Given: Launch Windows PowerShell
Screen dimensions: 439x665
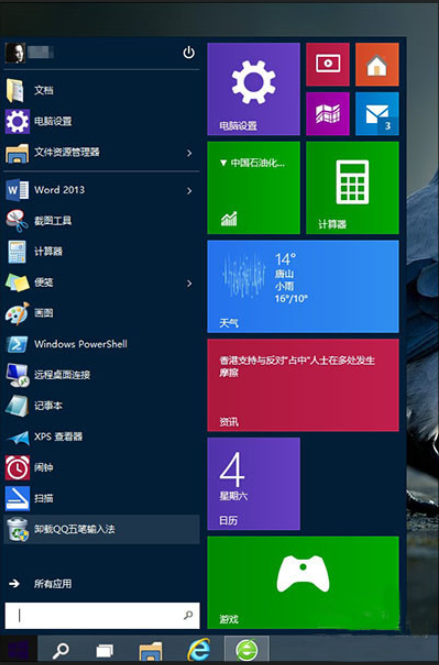Looking at the screenshot, I should point(101,344).
